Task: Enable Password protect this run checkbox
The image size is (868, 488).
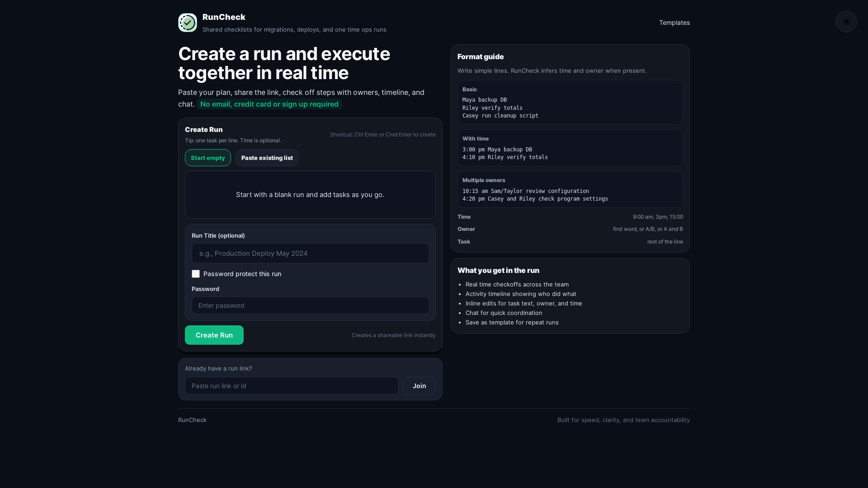Action: point(196,274)
